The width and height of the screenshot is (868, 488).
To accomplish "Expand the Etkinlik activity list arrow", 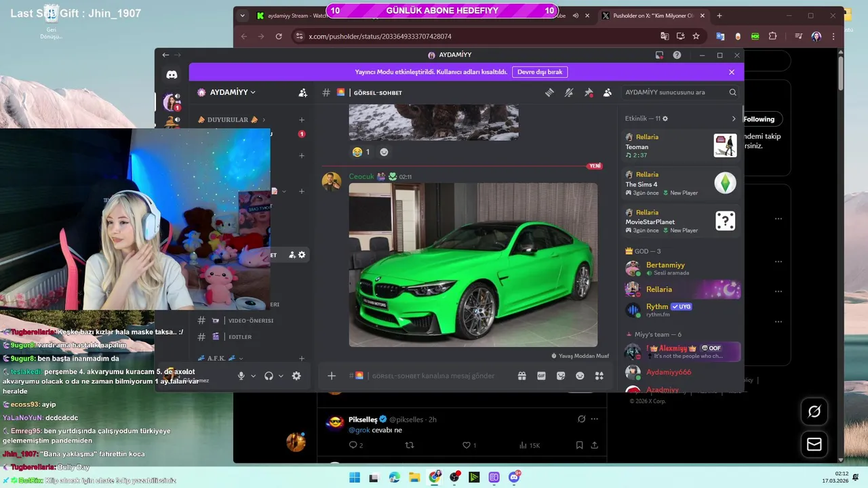I will point(733,119).
